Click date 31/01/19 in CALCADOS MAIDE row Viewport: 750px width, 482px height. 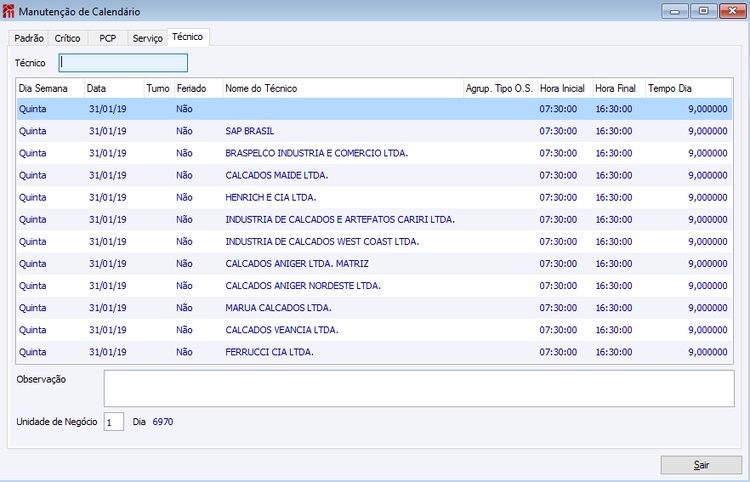tap(108, 175)
